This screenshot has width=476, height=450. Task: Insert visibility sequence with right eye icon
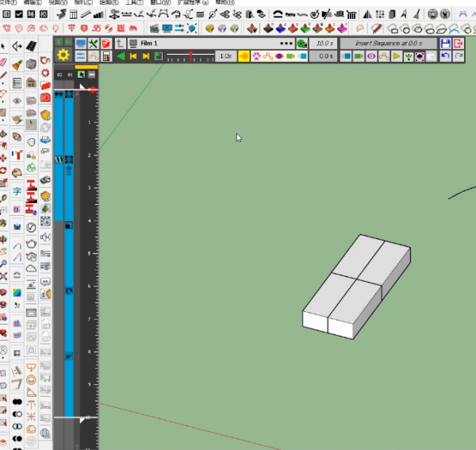point(371,56)
